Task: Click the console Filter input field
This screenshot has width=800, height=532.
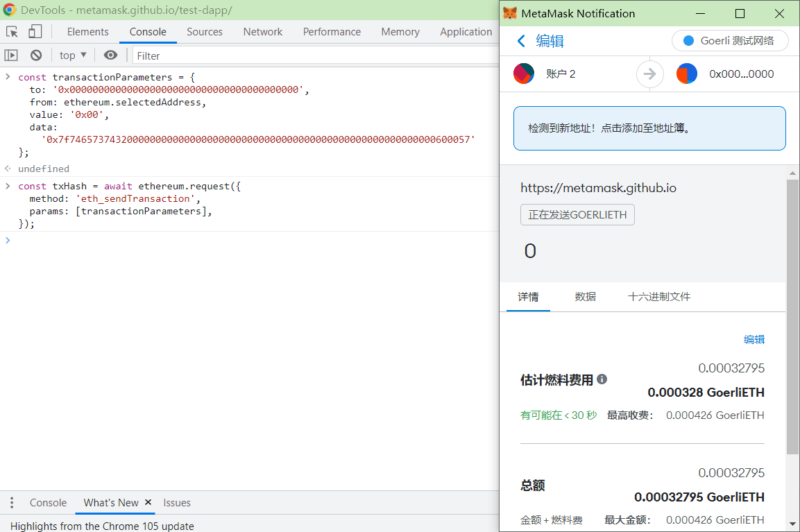Action: pyautogui.click(x=194, y=55)
